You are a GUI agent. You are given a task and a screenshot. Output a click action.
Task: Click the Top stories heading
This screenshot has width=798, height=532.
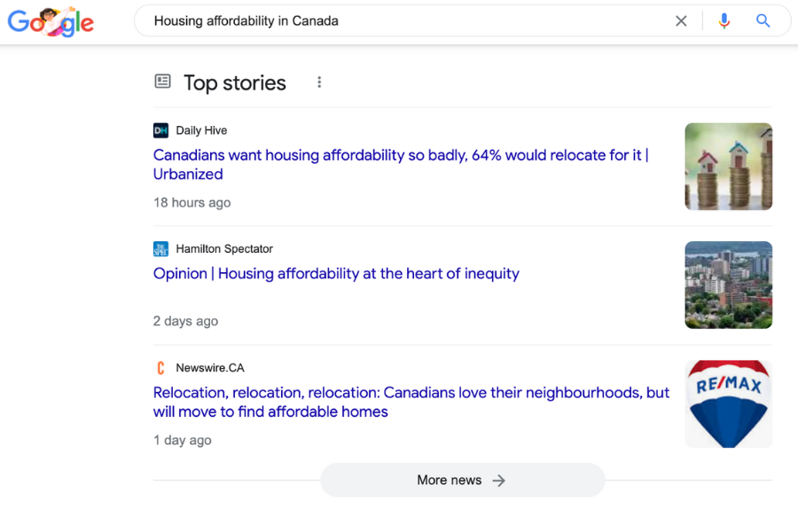click(235, 83)
